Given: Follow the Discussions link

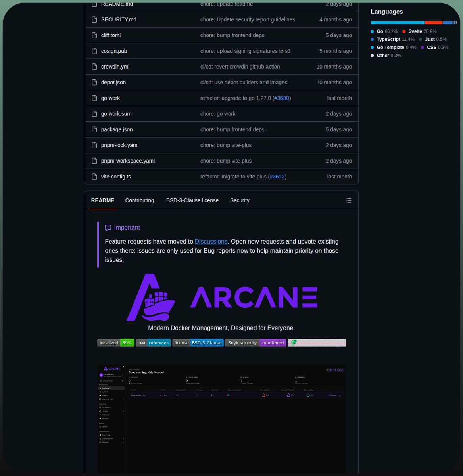Looking at the screenshot, I should tap(211, 242).
